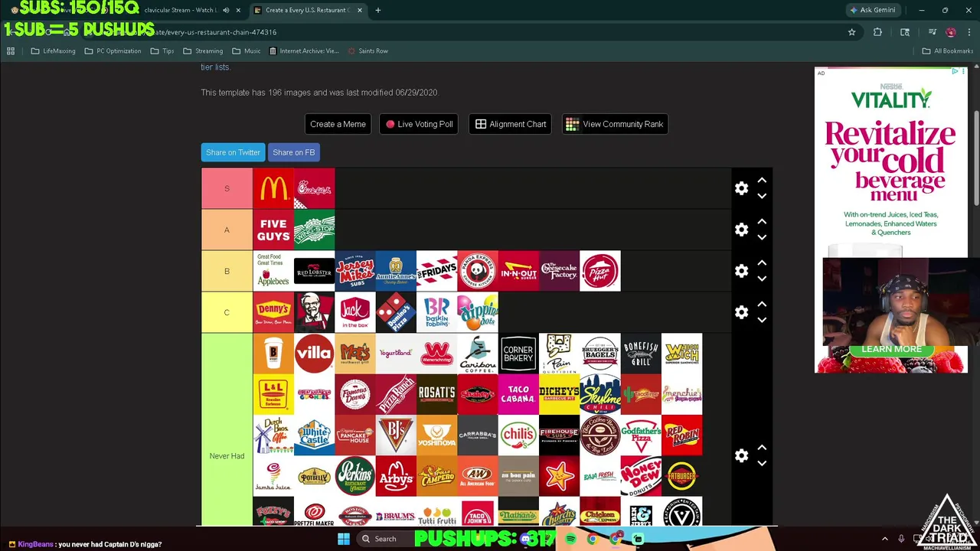
Task: Select the Red Lobster logo
Action: [315, 271]
